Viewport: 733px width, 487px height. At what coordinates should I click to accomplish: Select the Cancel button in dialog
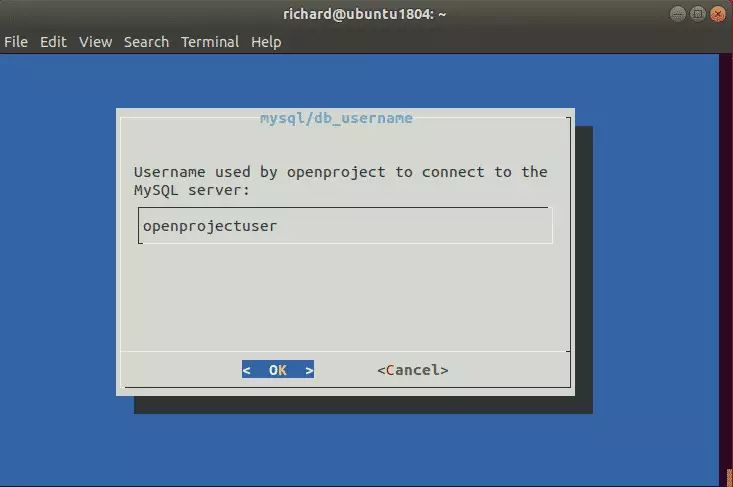coord(413,370)
